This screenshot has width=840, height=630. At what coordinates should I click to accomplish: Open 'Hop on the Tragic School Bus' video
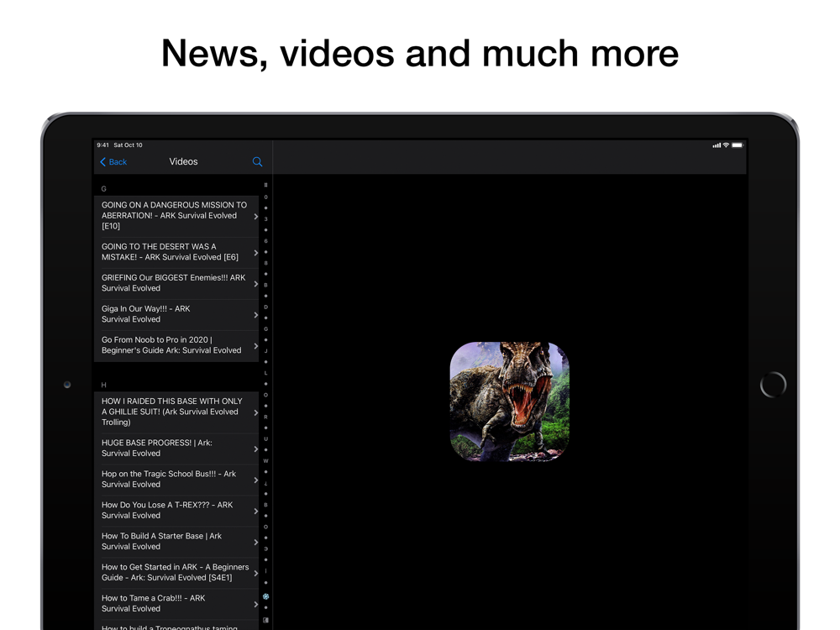coord(176,480)
